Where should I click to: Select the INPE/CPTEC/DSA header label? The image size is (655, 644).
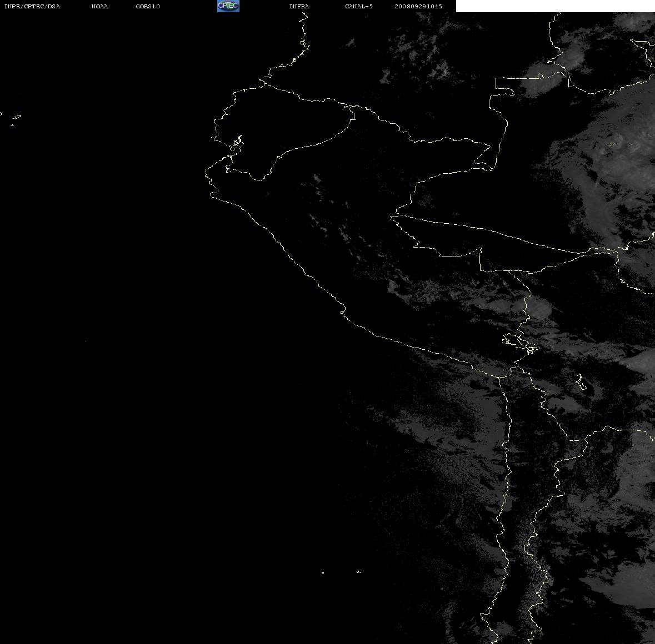pos(32,6)
